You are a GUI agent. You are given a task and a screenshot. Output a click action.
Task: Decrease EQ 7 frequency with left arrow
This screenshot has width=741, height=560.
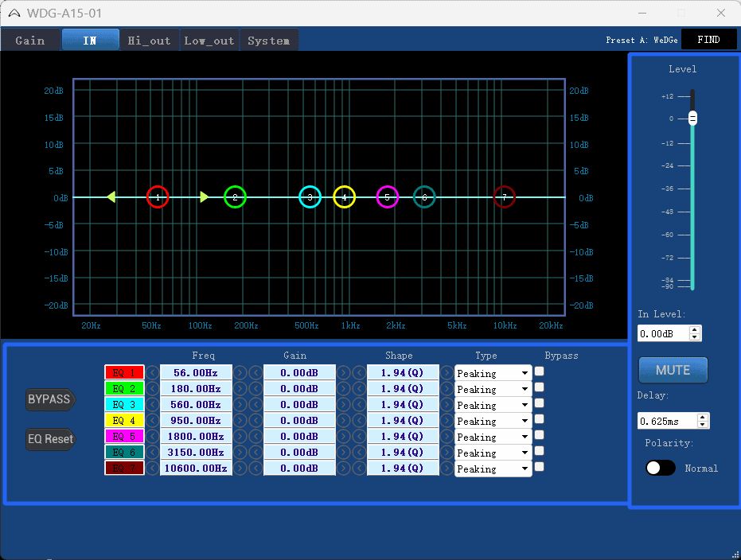coord(152,469)
